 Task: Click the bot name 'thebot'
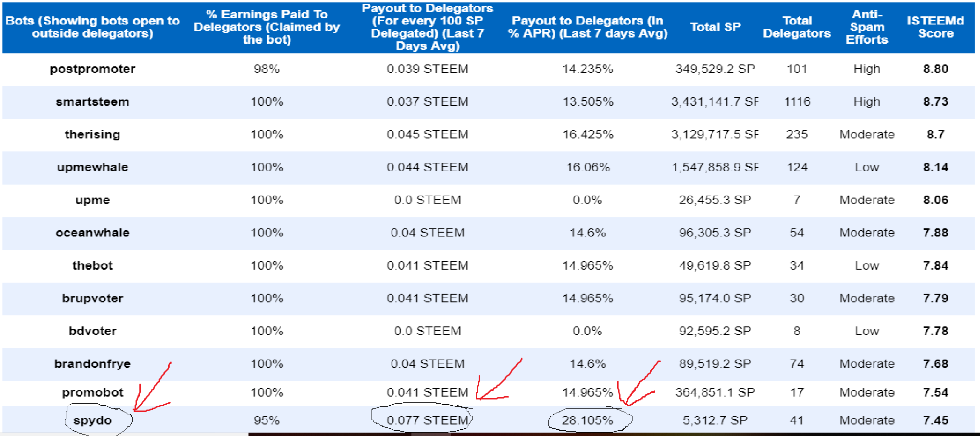pyautogui.click(x=92, y=265)
